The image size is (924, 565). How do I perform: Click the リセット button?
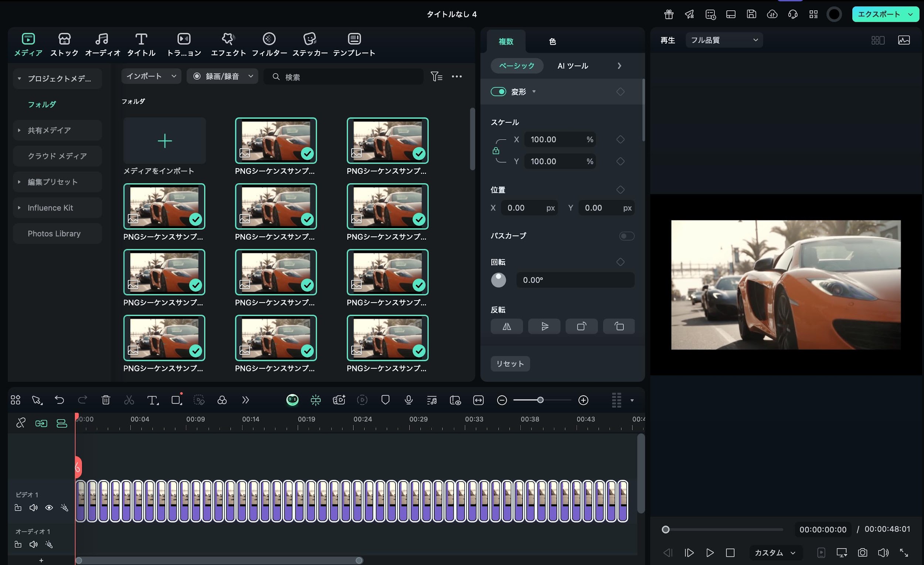tap(510, 364)
